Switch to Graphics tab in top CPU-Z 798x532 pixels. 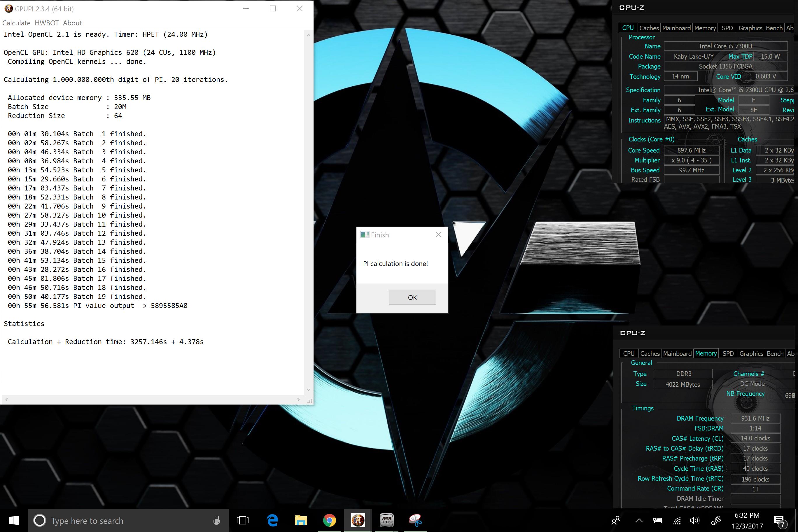coord(750,28)
